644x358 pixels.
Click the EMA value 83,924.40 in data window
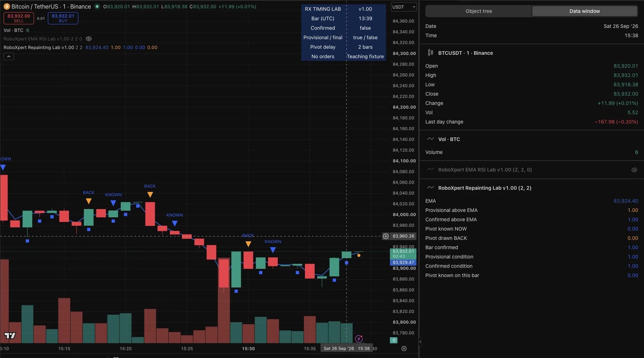(626, 201)
